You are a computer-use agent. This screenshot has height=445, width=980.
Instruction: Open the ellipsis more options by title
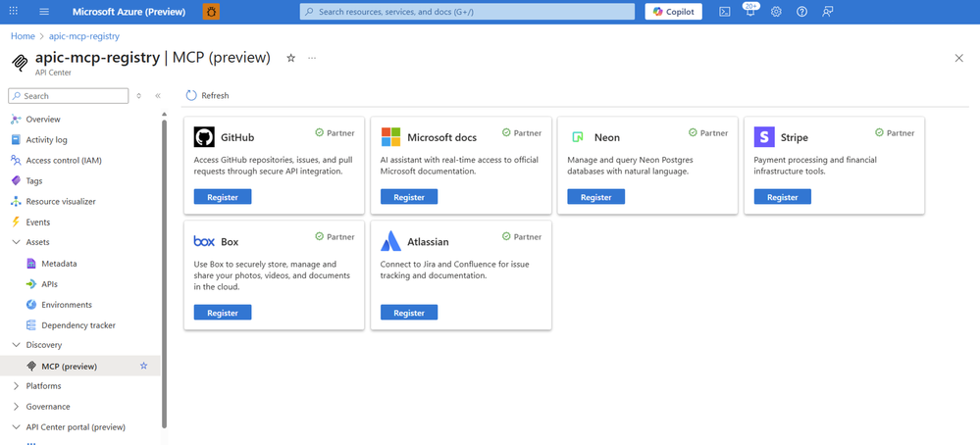312,58
